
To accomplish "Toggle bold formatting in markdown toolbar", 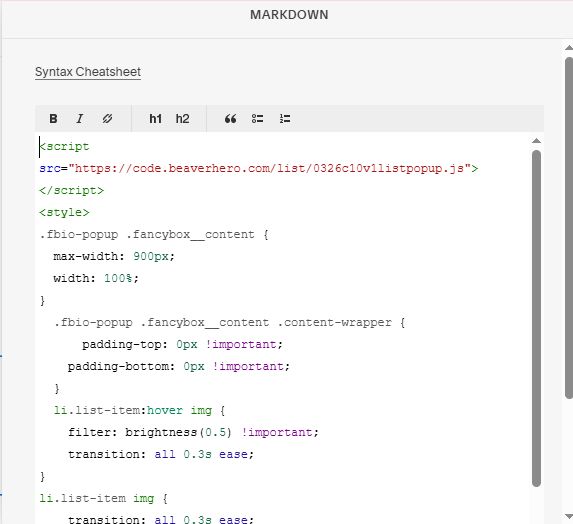I will pyautogui.click(x=53, y=118).
